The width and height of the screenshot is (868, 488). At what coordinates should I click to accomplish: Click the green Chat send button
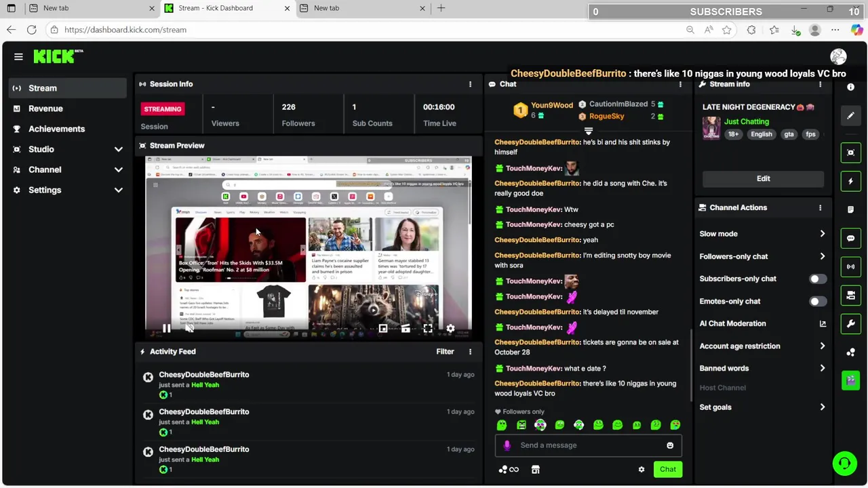(x=668, y=469)
